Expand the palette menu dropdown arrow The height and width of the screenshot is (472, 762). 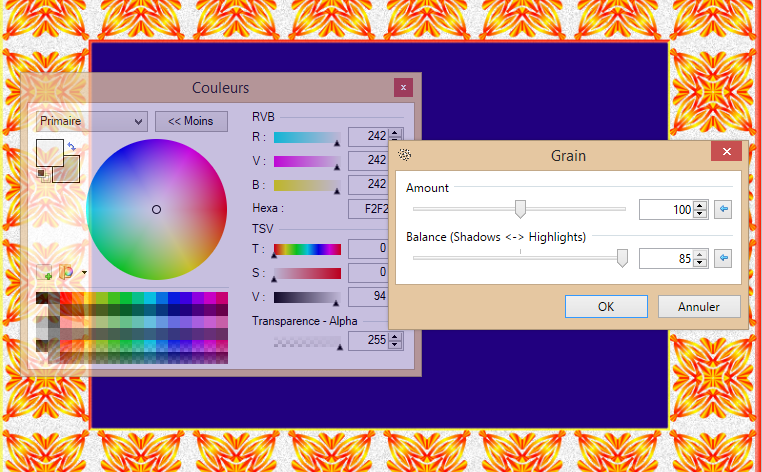(85, 272)
